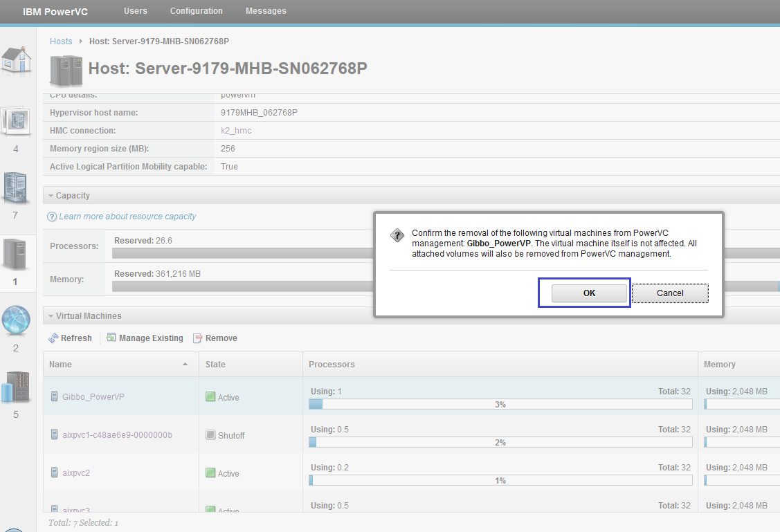Viewport: 780px width, 532px height.
Task: Open the Networks globe sidebar icon
Action: tap(16, 320)
